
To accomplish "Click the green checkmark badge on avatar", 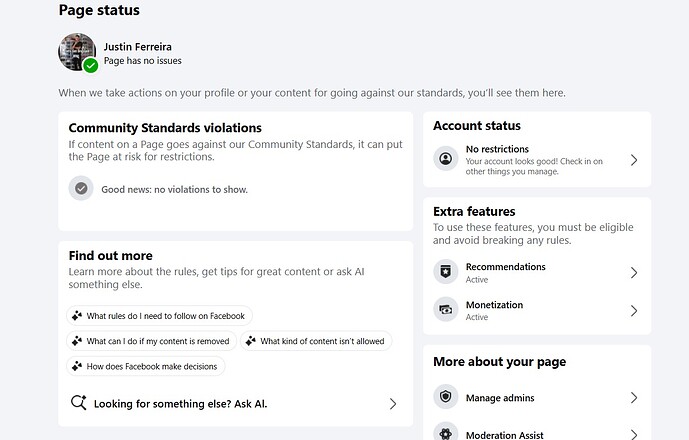I will tap(91, 65).
